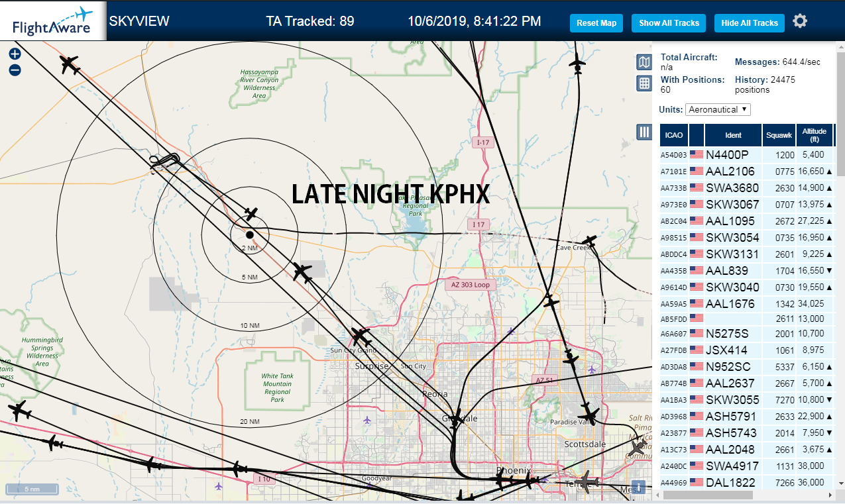Viewport: 845px width, 504px height.
Task: Click the map info 'i' icon
Action: tap(638, 487)
